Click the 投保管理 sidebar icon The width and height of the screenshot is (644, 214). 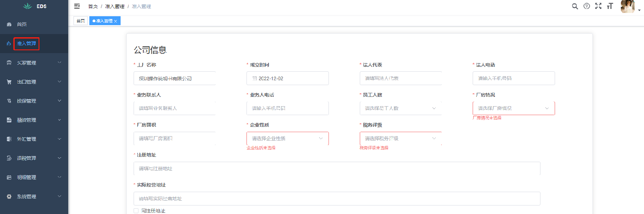(x=9, y=101)
